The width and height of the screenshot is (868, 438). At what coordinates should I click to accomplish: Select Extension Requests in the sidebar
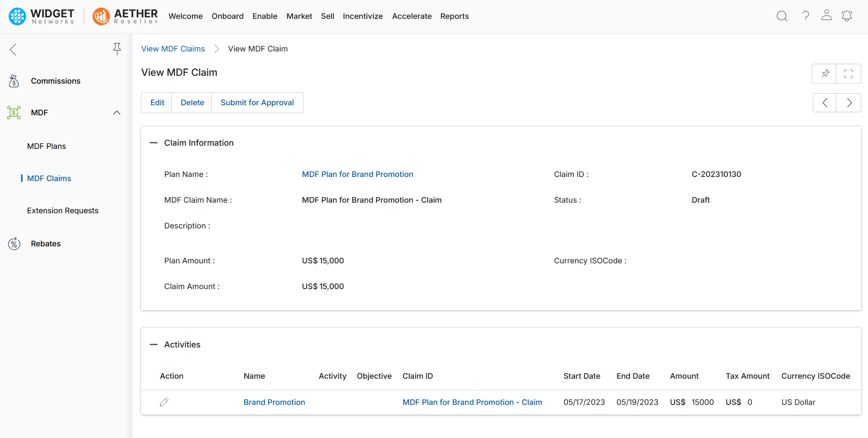click(62, 210)
